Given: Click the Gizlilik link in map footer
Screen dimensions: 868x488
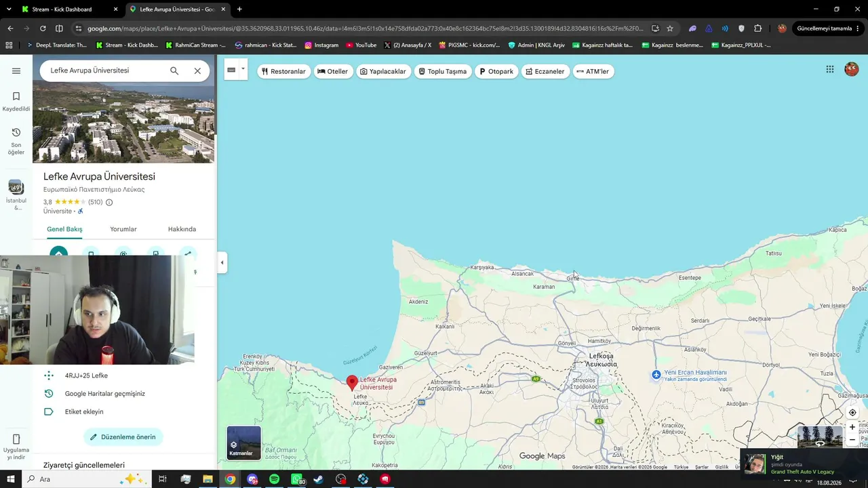Looking at the screenshot, I should (722, 467).
